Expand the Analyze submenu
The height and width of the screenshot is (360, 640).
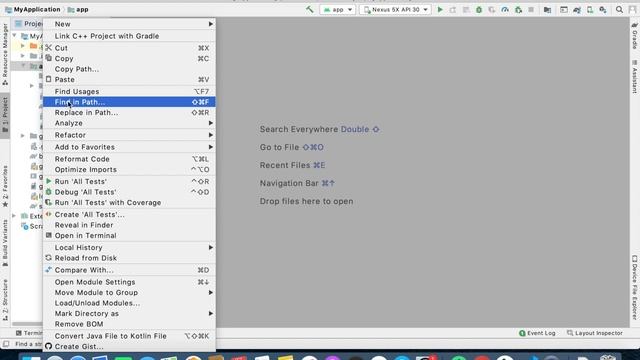(129, 123)
